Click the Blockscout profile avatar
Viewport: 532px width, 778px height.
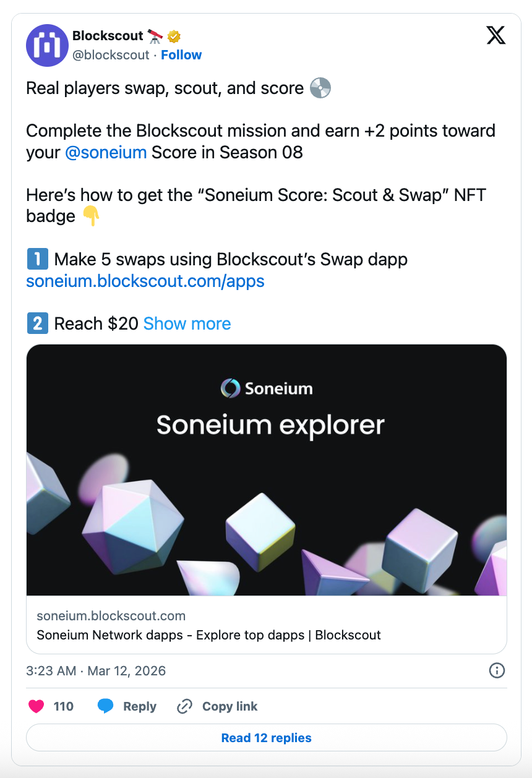click(47, 46)
